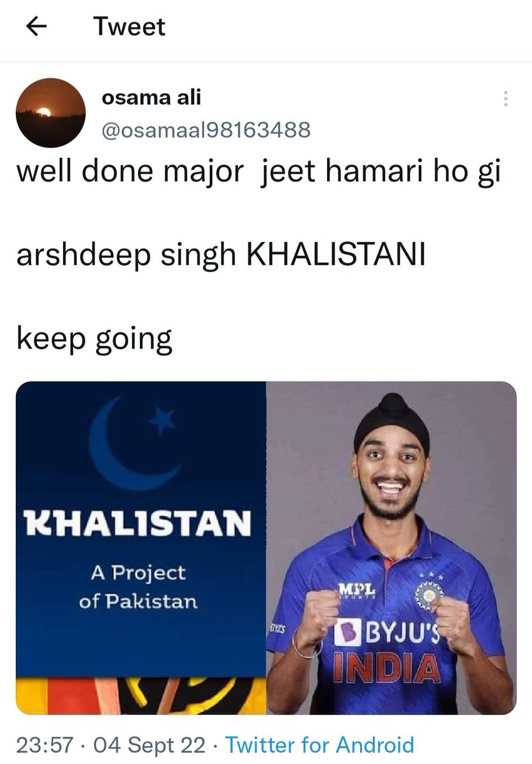Tap the 'arshdeep singh KHALISTANI' text line
The height and width of the screenshot is (764, 532).
point(220,256)
